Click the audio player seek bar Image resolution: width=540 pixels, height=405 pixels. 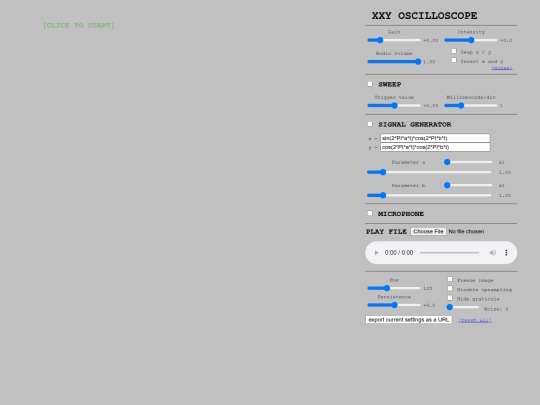449,253
